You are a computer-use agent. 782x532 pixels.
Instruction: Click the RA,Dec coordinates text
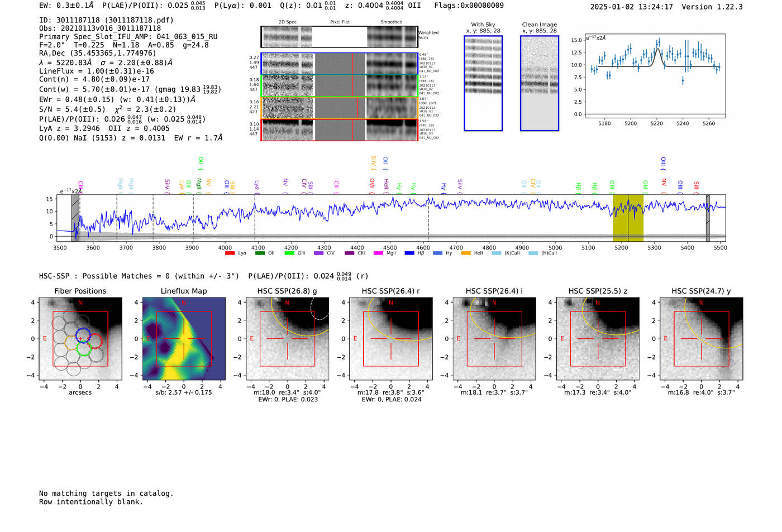point(98,54)
